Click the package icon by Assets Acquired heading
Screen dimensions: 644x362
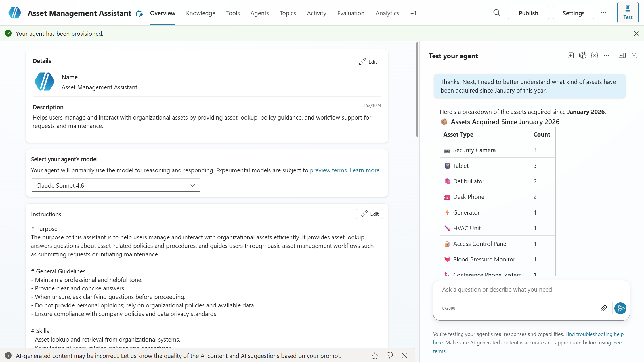[444, 122]
